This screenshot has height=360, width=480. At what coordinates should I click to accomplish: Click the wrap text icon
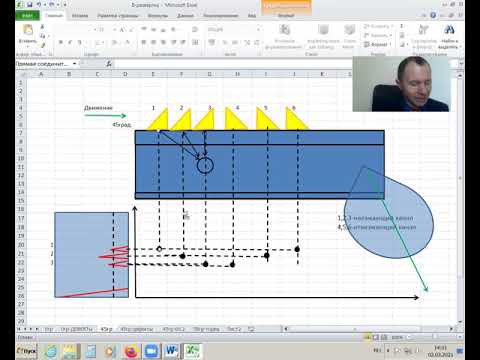(x=195, y=29)
